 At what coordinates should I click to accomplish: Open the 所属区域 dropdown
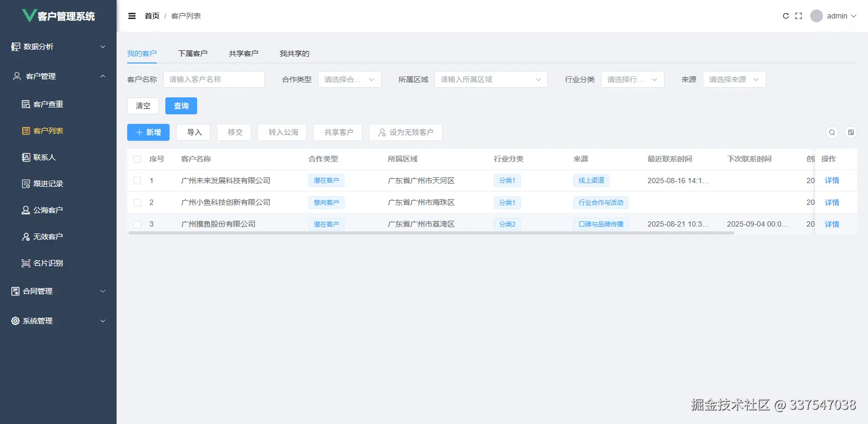coord(491,79)
